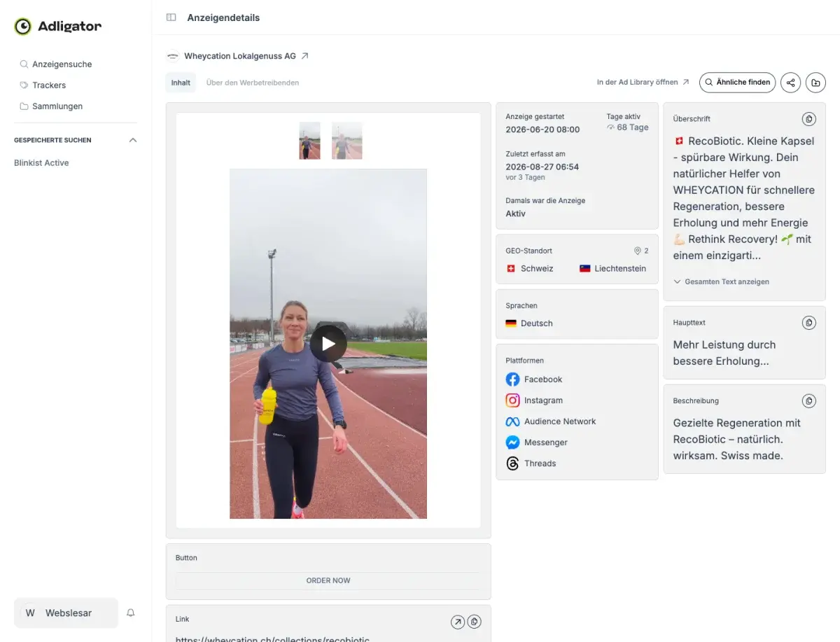Click the GEO location pin count
Screen dimensions: 840x642
(x=641, y=251)
